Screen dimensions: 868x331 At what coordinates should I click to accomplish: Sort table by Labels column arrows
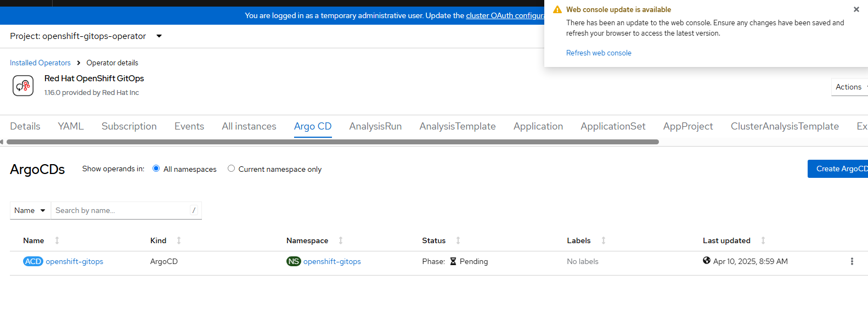(x=604, y=240)
